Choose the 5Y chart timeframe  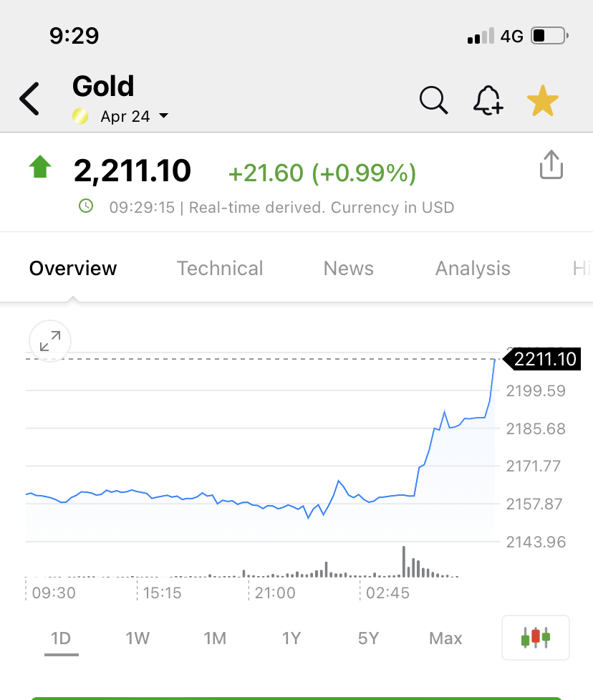coord(369,638)
